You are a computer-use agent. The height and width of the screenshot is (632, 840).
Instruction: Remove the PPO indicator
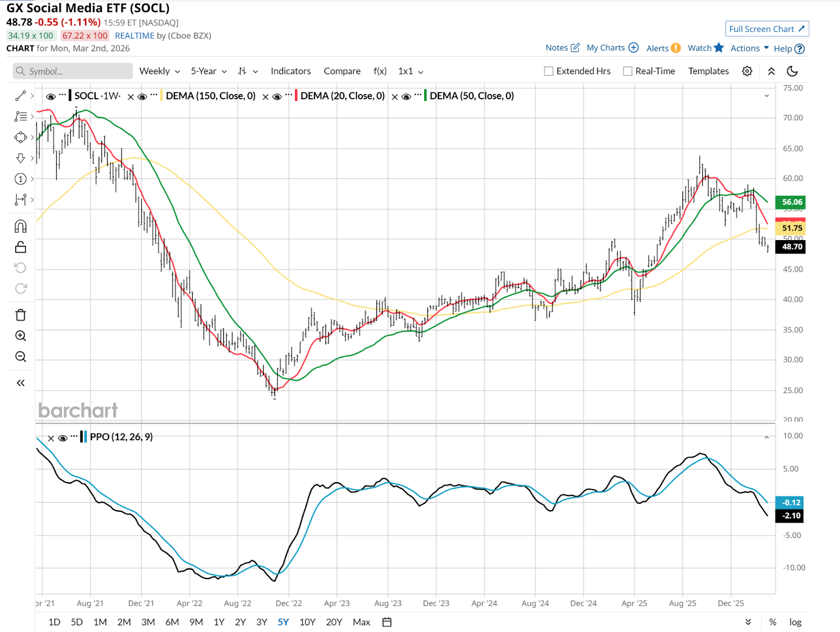(x=51, y=438)
